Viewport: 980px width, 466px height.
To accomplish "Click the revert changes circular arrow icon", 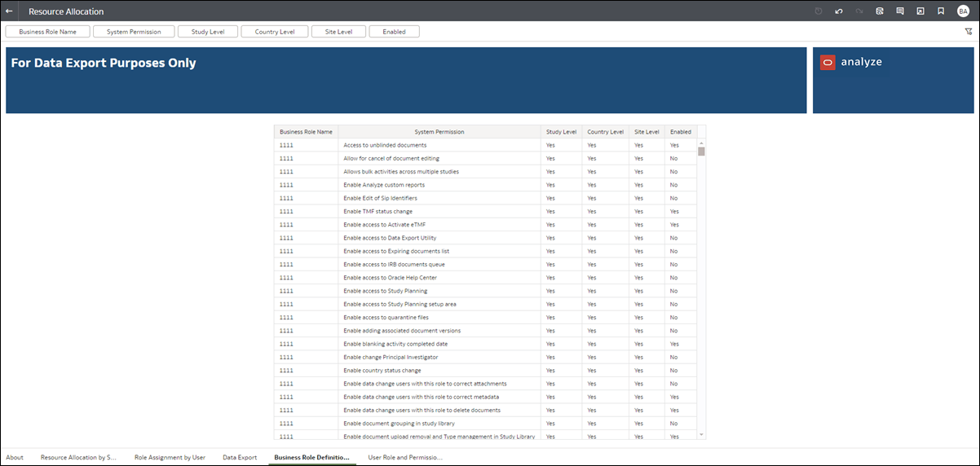I will [x=819, y=11].
